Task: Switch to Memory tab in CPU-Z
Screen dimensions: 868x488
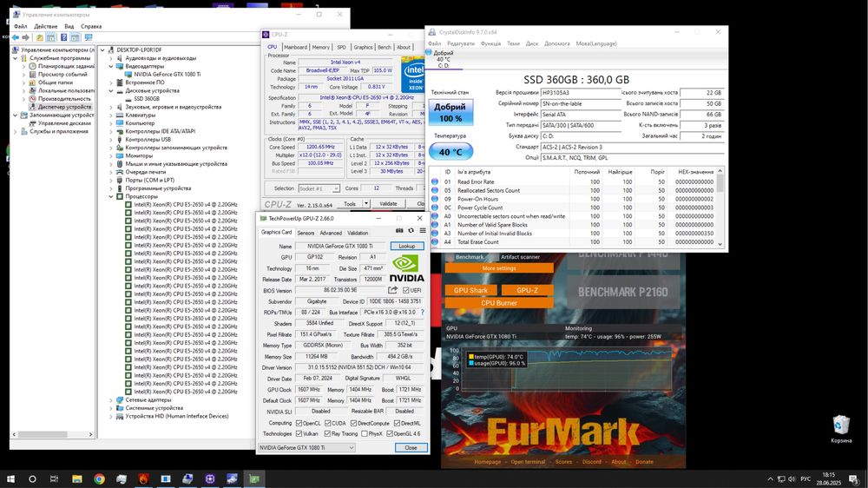Action: 320,47
